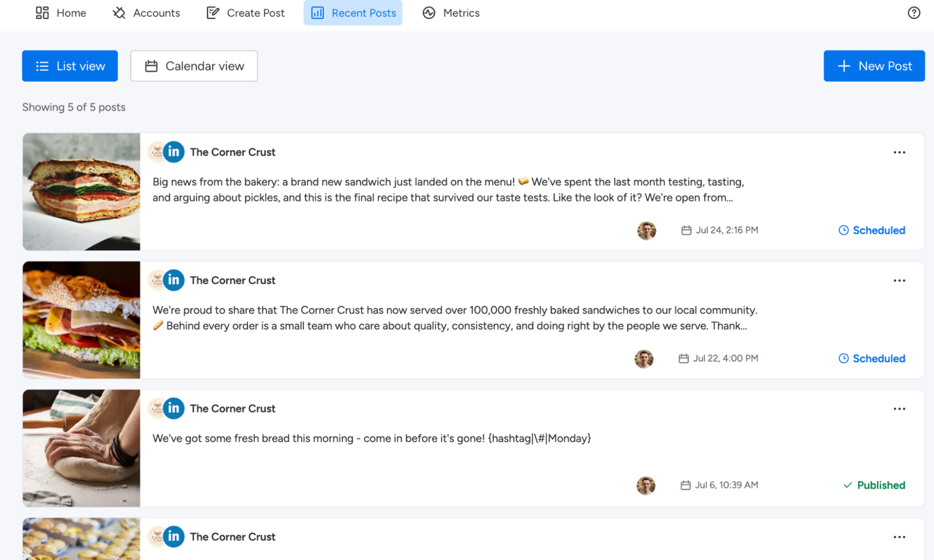Switch to List view
Image resolution: width=934 pixels, height=560 pixels.
pos(70,66)
